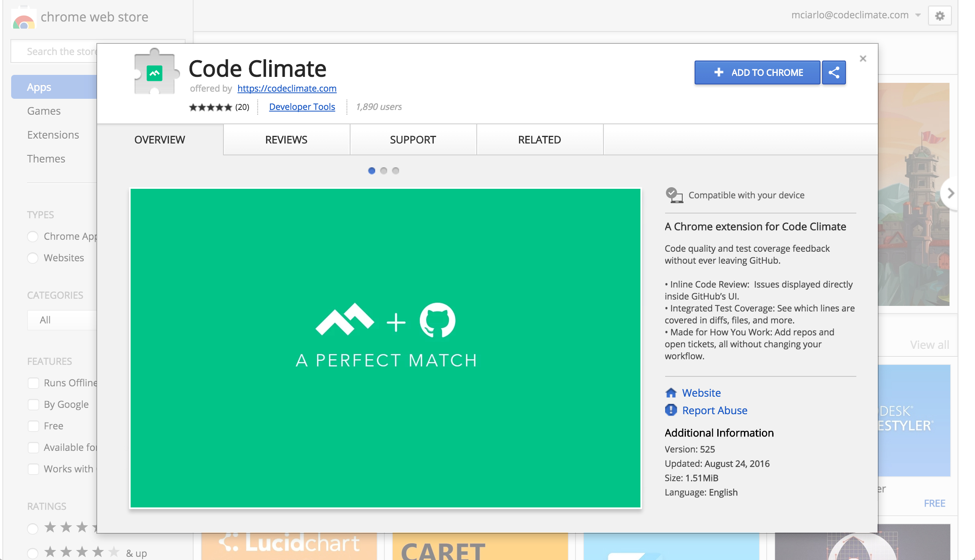Show the third screenshot via last dot
975x560 pixels.
pos(395,171)
